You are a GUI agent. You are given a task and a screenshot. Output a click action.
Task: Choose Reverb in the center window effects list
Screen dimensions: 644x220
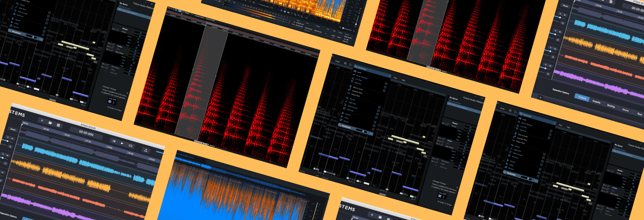348,114
